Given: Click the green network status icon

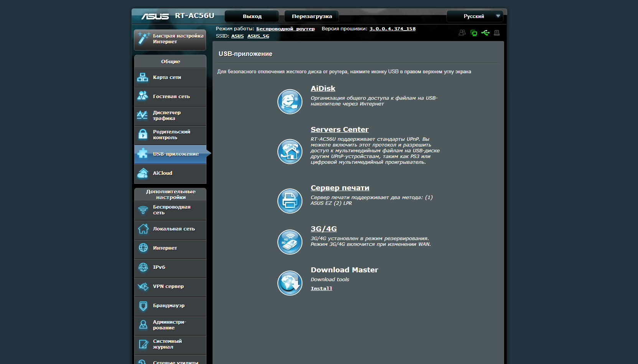Looking at the screenshot, I should (474, 33).
